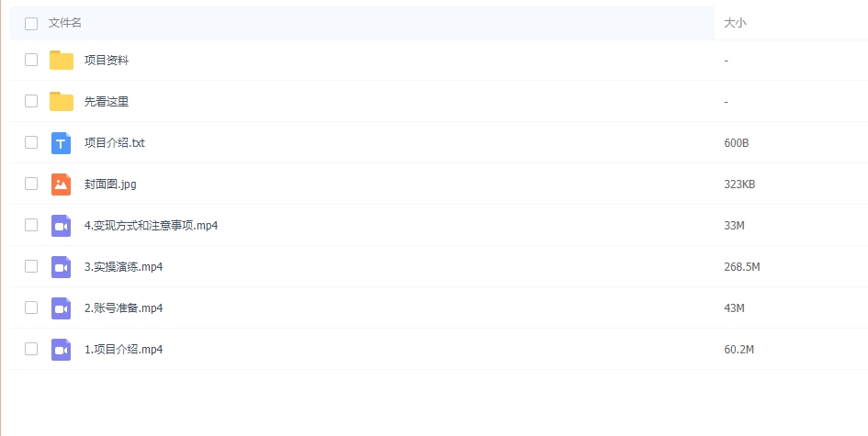The height and width of the screenshot is (436, 868).
Task: Sort files by 大小 column header
Action: (x=735, y=23)
